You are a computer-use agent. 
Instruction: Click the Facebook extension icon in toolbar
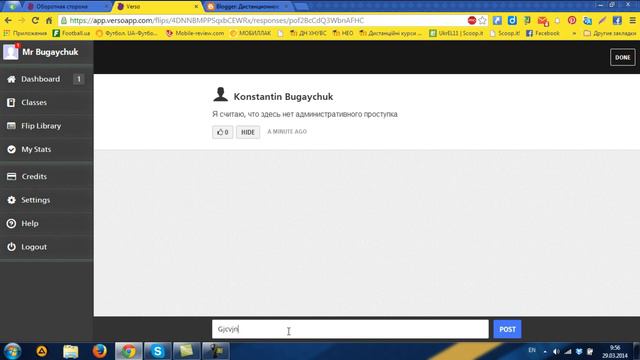(617, 20)
